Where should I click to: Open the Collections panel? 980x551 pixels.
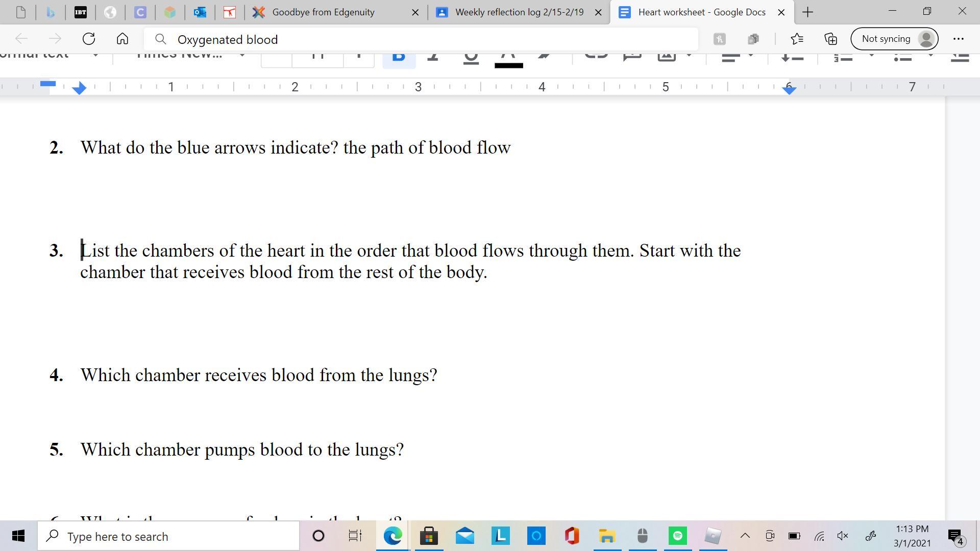coord(830,39)
